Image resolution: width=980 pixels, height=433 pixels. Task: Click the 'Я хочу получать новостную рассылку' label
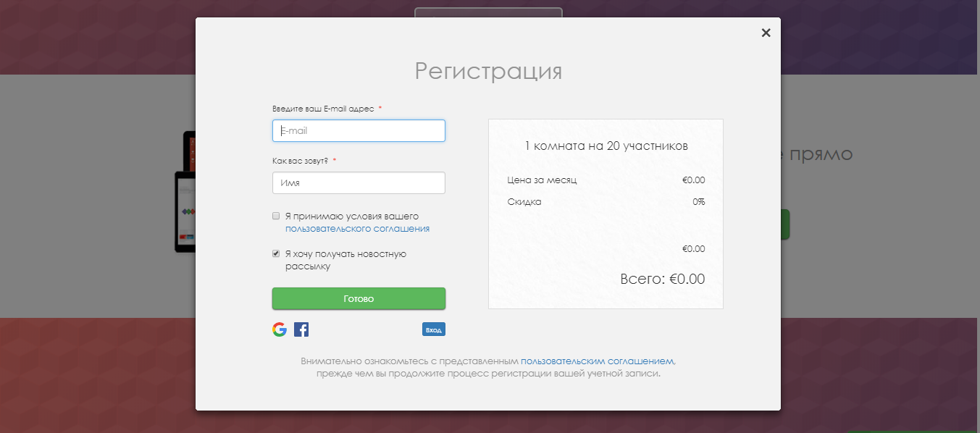pos(345,260)
